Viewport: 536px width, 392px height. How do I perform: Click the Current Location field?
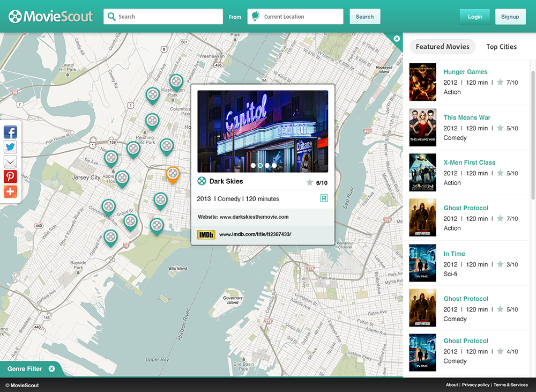click(x=295, y=17)
